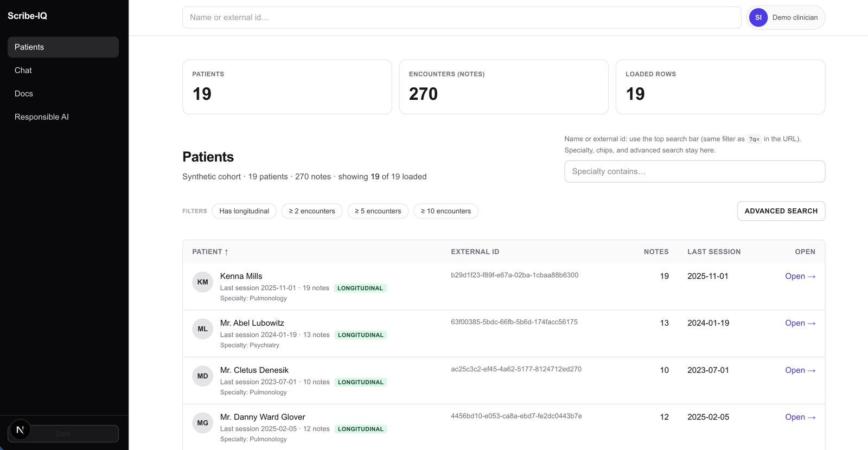Click notes count 10 in Cletus Denesik row
This screenshot has width=868, height=450.
pos(664,370)
